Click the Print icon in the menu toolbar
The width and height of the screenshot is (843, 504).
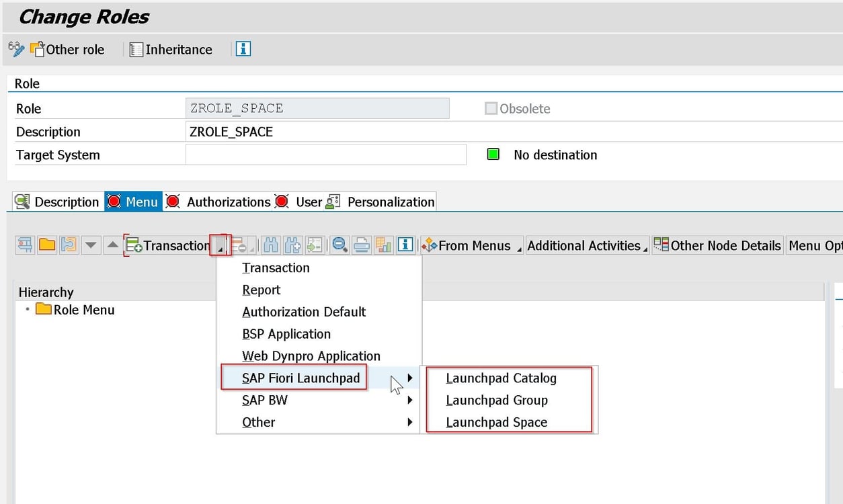tap(362, 245)
